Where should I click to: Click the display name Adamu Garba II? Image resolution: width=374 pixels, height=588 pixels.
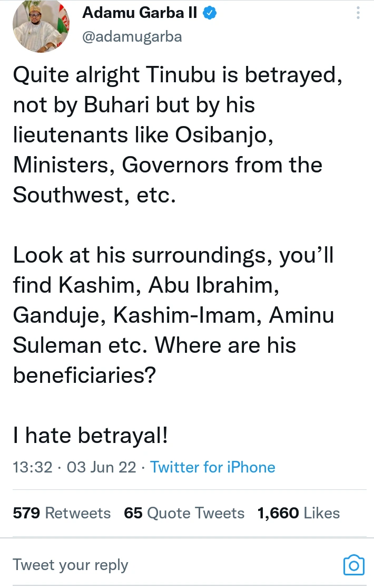(140, 14)
